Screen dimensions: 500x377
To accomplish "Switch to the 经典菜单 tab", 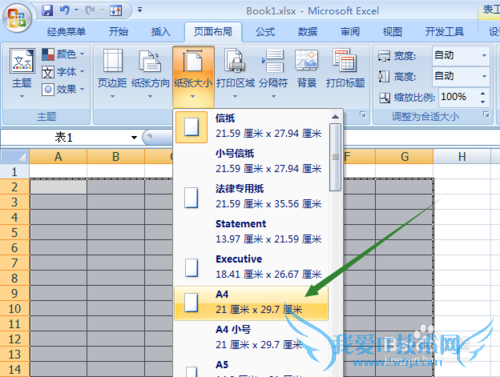I will (x=66, y=32).
